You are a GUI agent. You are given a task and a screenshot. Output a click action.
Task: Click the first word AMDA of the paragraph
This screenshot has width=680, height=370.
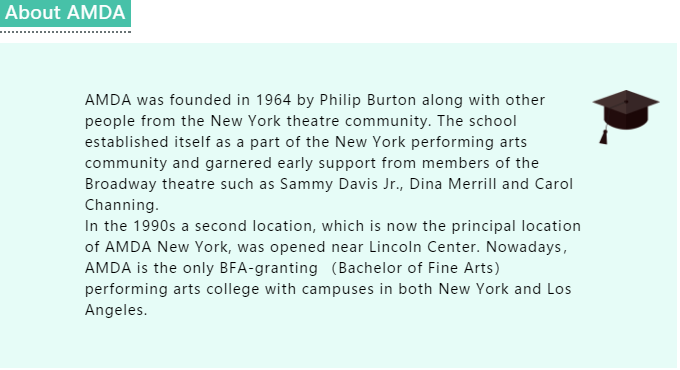point(108,100)
